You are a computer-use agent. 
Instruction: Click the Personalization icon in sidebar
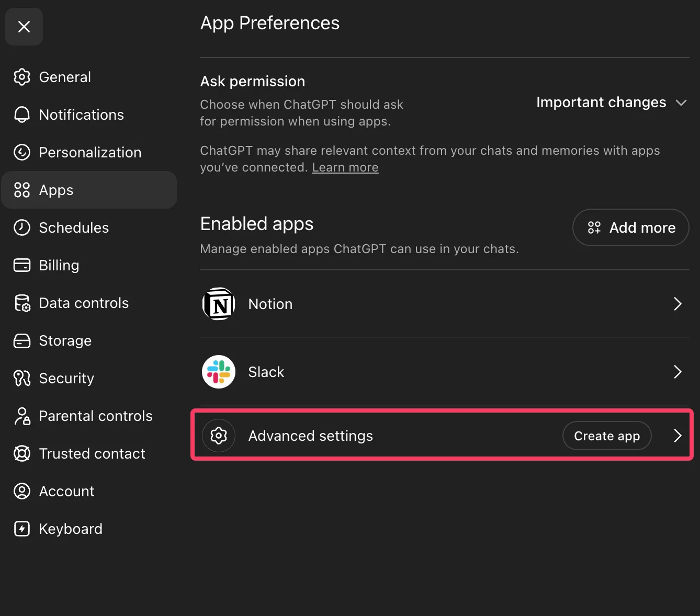pyautogui.click(x=22, y=152)
